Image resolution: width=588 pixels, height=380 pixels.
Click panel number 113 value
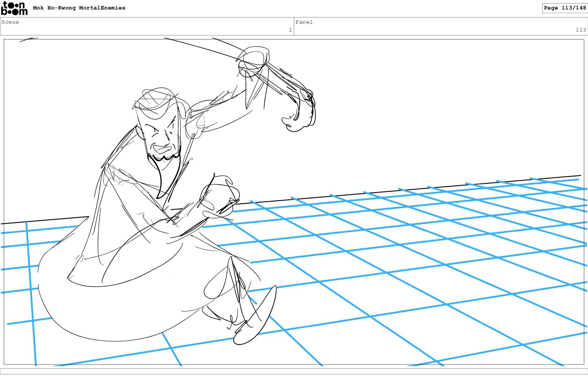pos(581,30)
